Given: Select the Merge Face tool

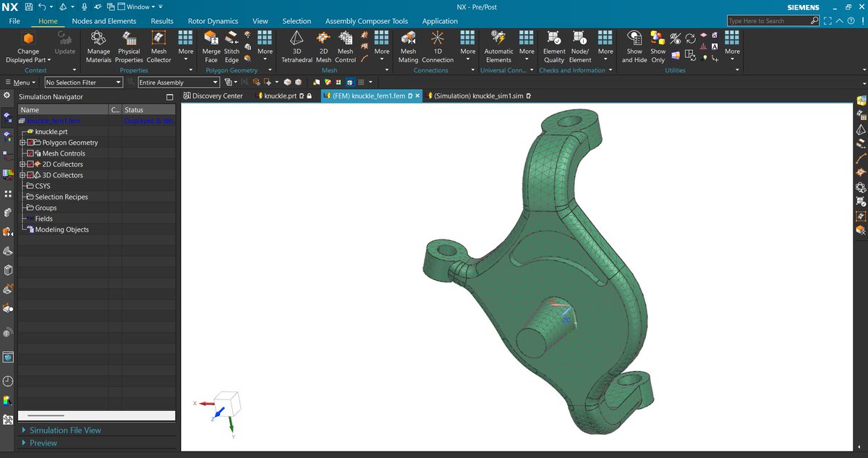Looking at the screenshot, I should click(x=211, y=47).
